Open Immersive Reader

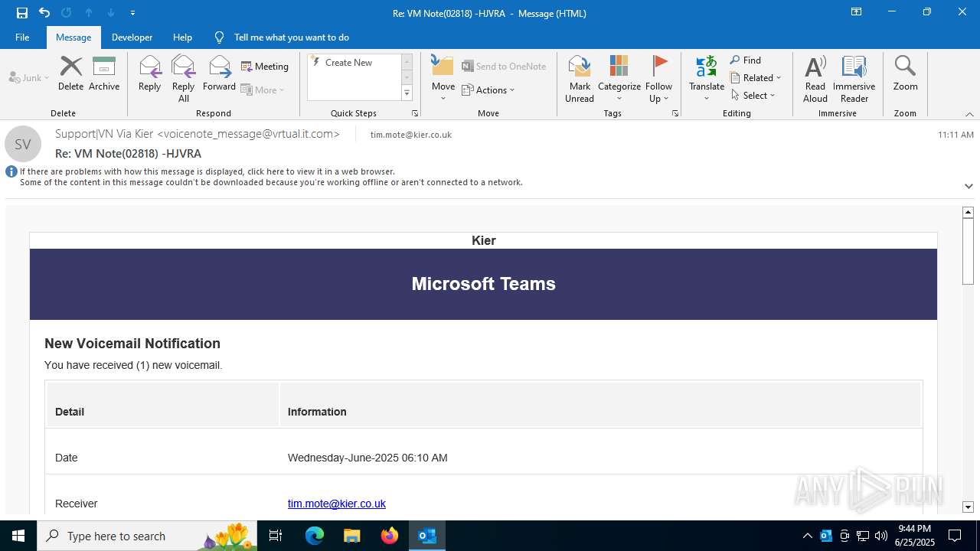854,79
